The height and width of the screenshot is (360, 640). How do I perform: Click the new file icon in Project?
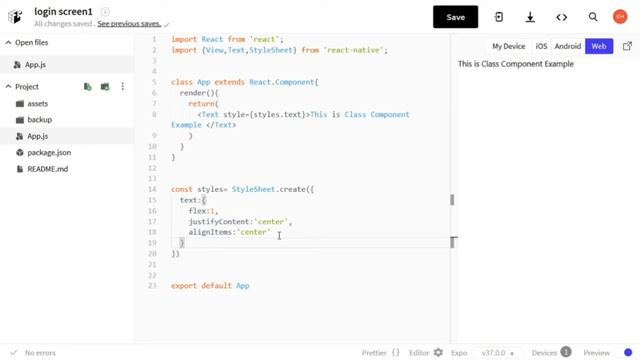coord(87,87)
